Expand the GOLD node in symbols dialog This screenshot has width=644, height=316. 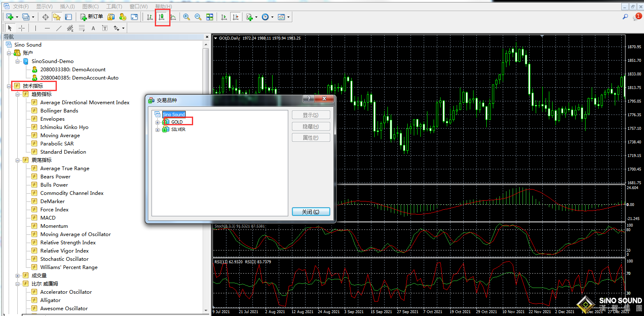[157, 122]
